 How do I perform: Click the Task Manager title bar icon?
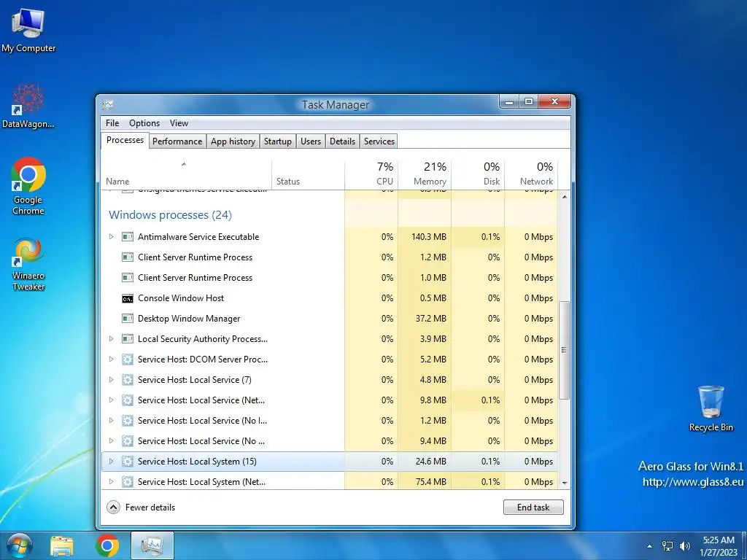(x=108, y=104)
